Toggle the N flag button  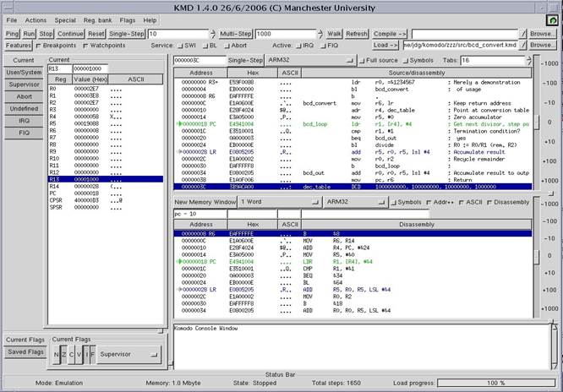tap(56, 355)
